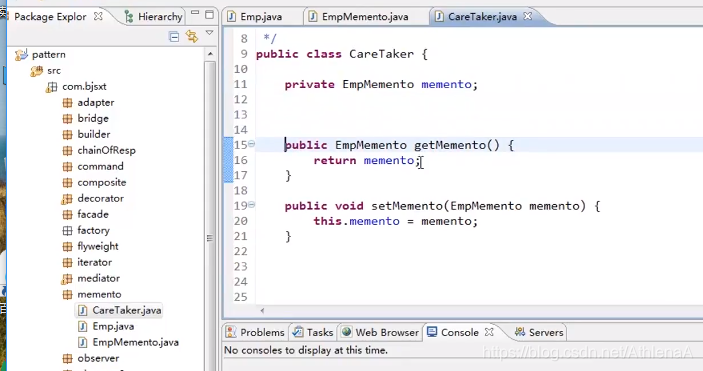
Task: Open the observer package
Action: tap(98, 358)
